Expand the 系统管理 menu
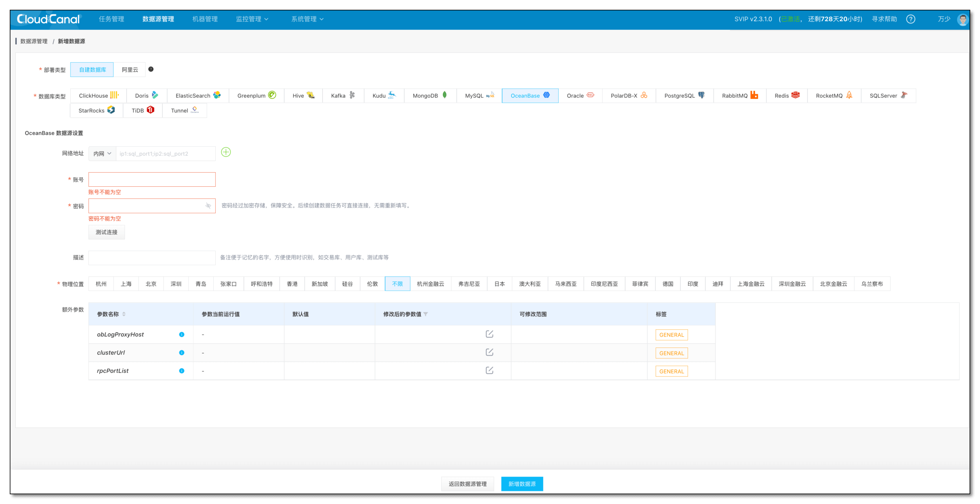980x504 pixels. (x=307, y=19)
